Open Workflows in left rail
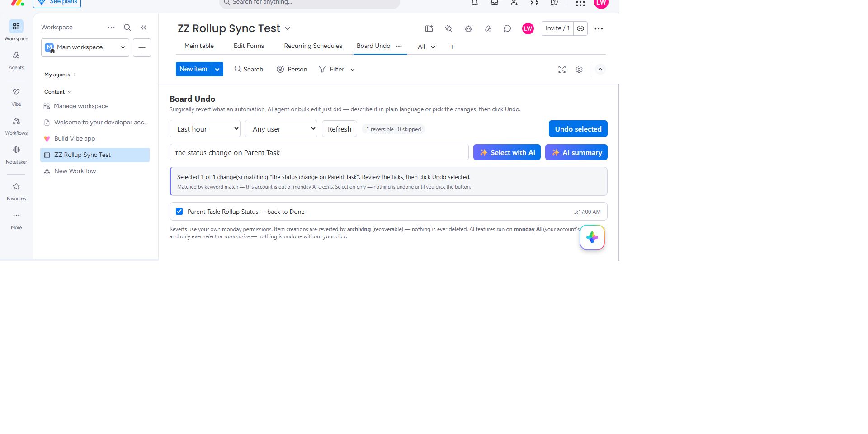The width and height of the screenshot is (868, 434). (x=16, y=125)
